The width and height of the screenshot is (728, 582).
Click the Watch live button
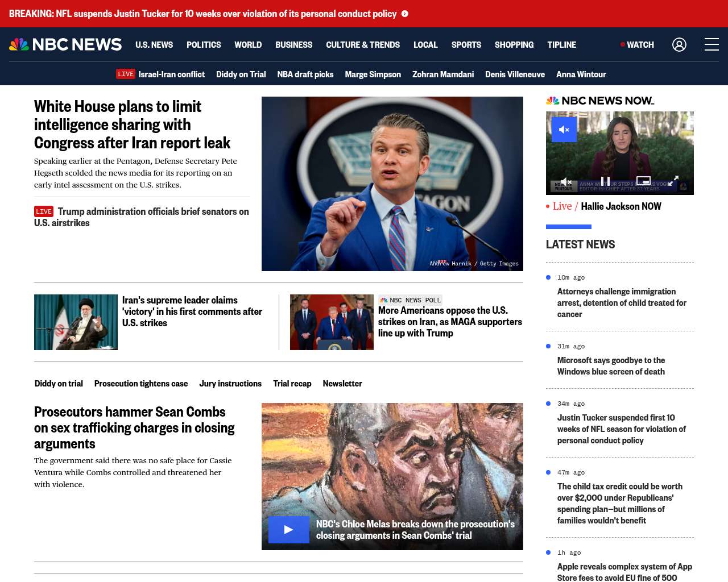pyautogui.click(x=637, y=44)
